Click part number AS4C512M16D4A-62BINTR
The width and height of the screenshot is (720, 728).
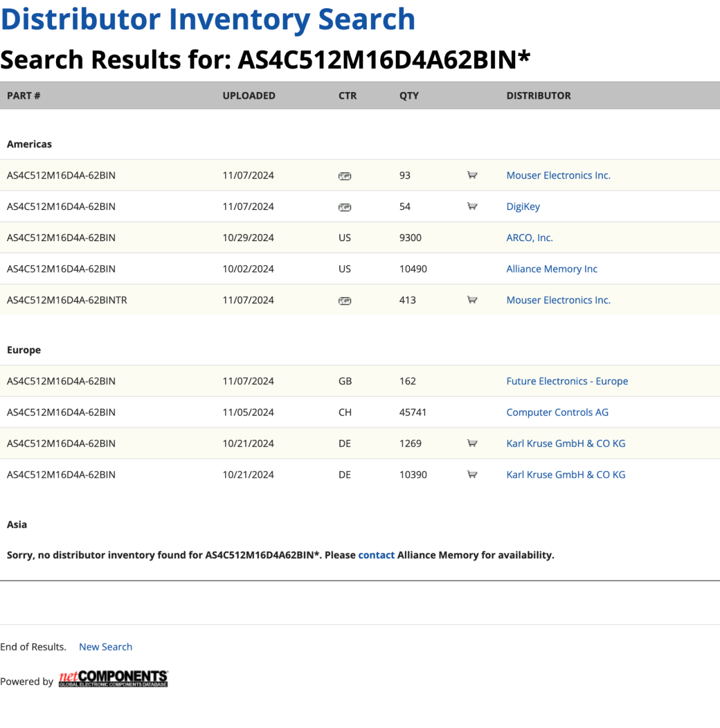point(66,300)
